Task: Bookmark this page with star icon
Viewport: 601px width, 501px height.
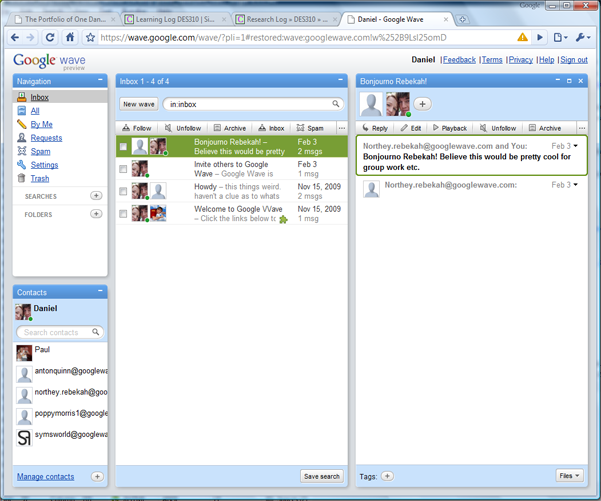Action: pyautogui.click(x=90, y=37)
